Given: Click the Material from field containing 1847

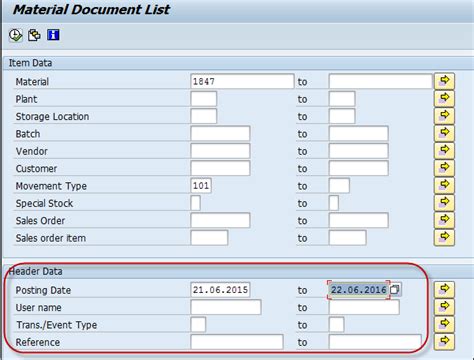Looking at the screenshot, I should [242, 81].
